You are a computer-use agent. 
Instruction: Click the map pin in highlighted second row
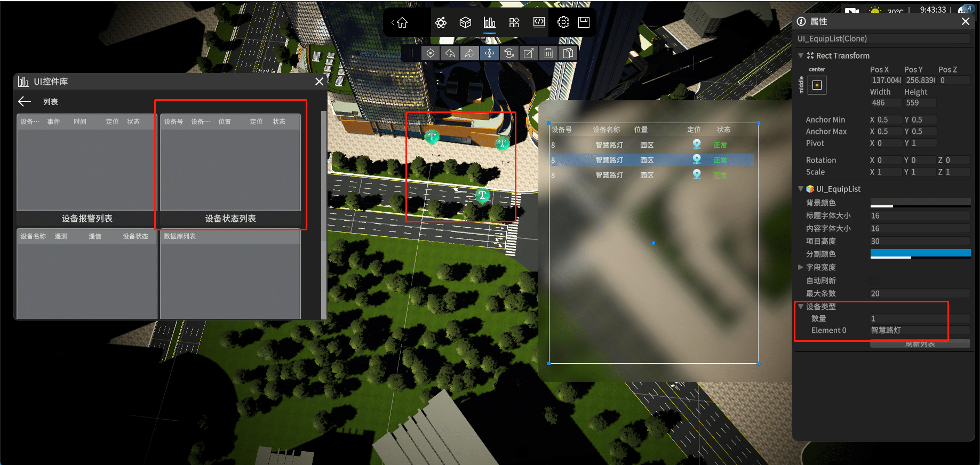click(697, 159)
